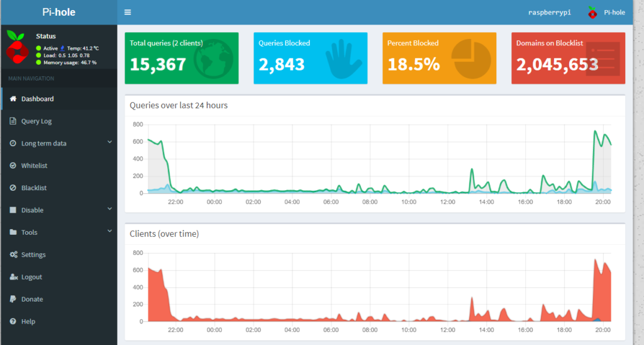Click the Domains on Blocklist red card

568,58
